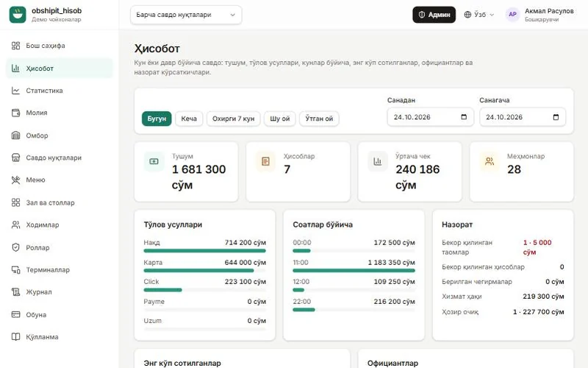This screenshot has width=588, height=368.
Task: Click the Ҳисобот bar chart icon
Action: pyautogui.click(x=15, y=68)
